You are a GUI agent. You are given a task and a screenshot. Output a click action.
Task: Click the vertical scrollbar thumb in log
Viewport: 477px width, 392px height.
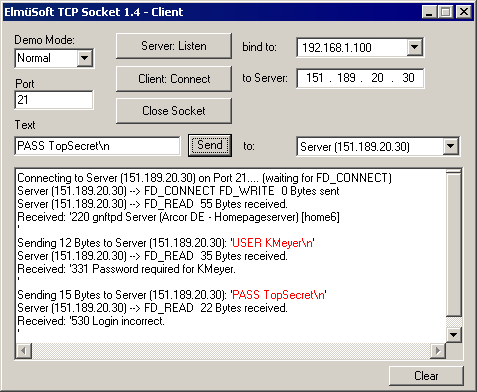[453, 243]
